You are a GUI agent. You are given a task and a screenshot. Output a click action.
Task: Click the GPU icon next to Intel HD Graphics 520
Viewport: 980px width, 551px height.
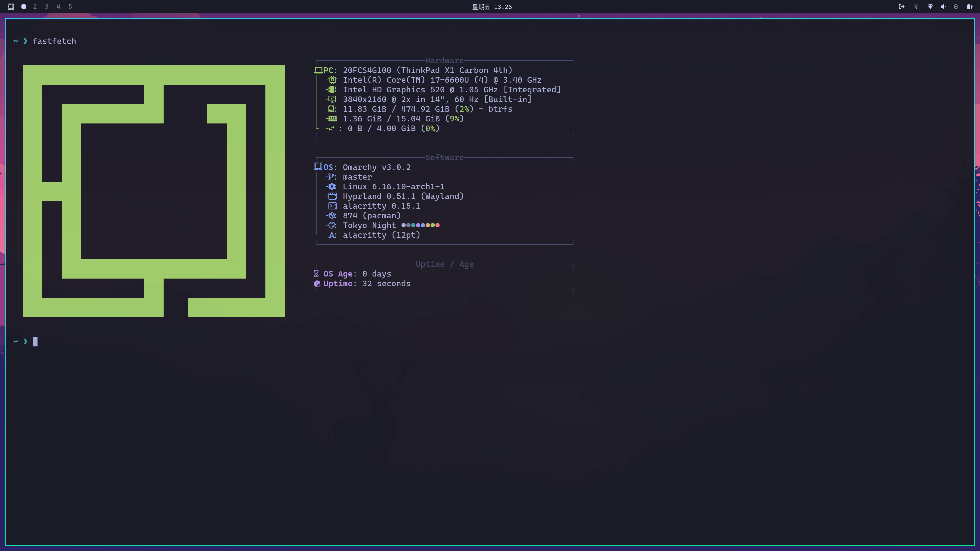click(332, 89)
